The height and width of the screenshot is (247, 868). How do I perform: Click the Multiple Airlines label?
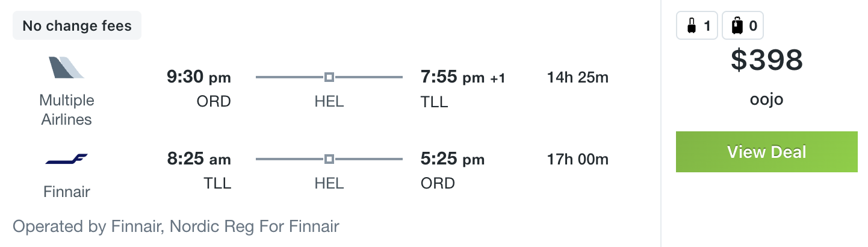67,110
